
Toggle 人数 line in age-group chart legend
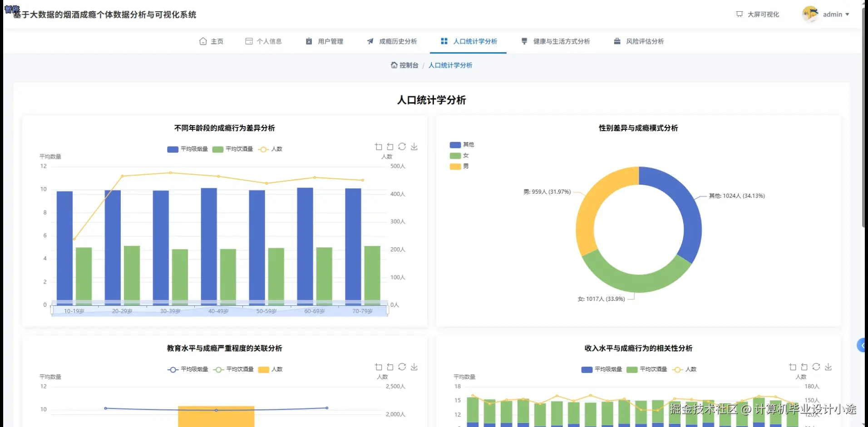pos(270,149)
